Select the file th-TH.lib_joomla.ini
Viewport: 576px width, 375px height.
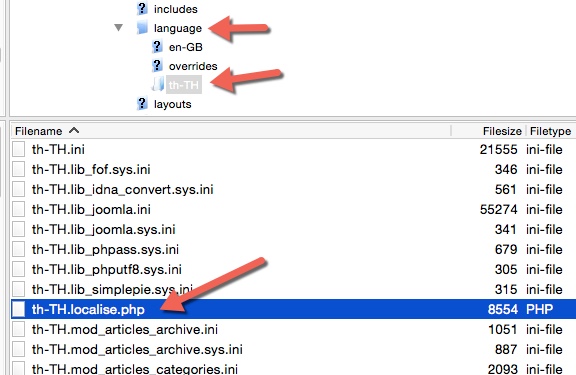pos(91,209)
